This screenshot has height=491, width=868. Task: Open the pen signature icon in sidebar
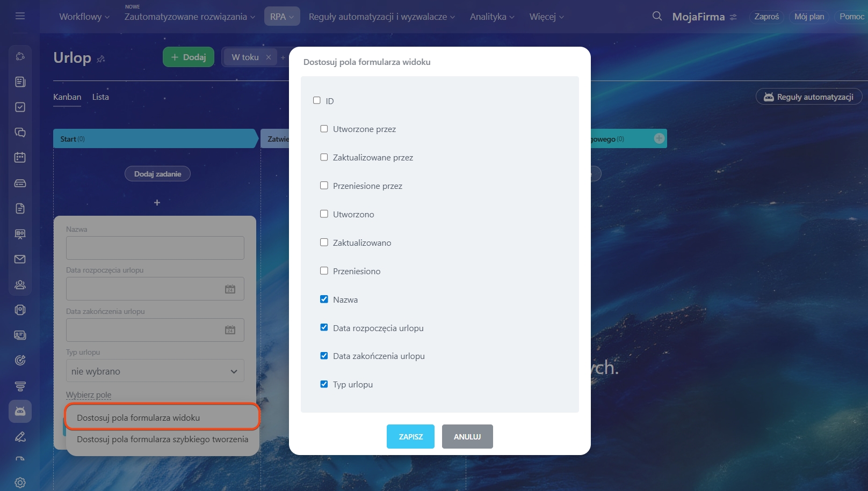(x=20, y=436)
